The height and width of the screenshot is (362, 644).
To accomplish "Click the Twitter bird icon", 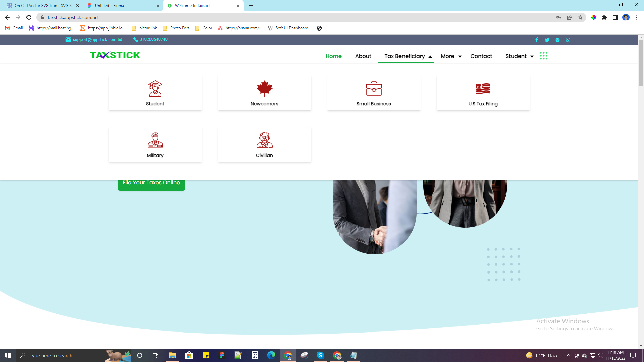I will (x=547, y=40).
